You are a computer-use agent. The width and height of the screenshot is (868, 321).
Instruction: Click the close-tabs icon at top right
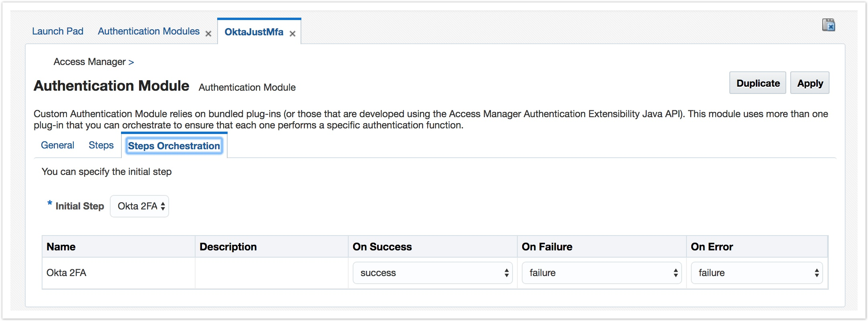pos(828,25)
